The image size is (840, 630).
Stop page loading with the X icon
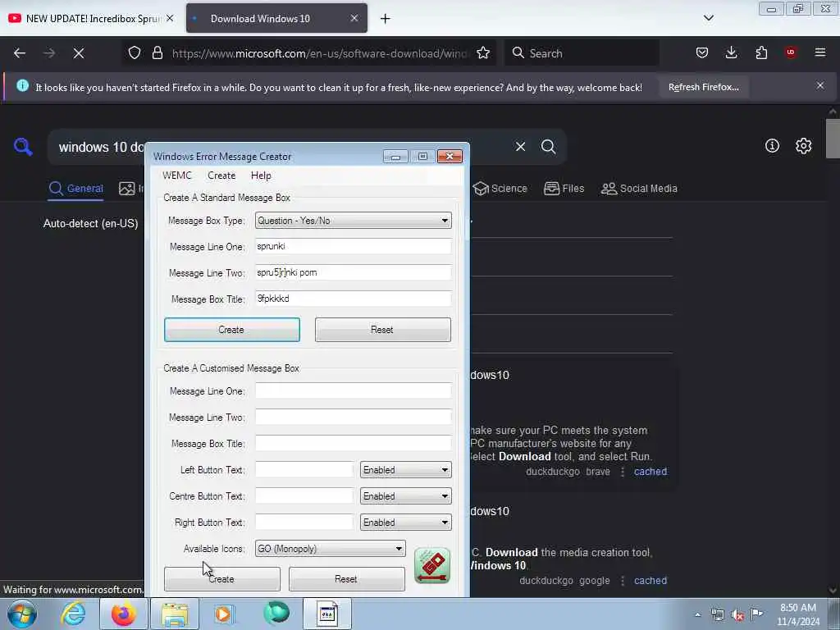point(79,53)
